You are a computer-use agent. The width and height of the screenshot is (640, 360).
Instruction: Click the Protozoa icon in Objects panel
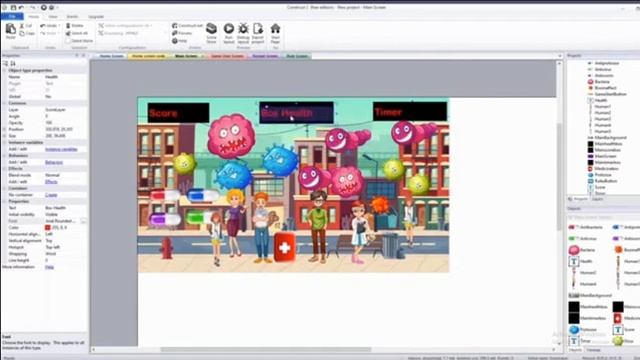[574, 329]
